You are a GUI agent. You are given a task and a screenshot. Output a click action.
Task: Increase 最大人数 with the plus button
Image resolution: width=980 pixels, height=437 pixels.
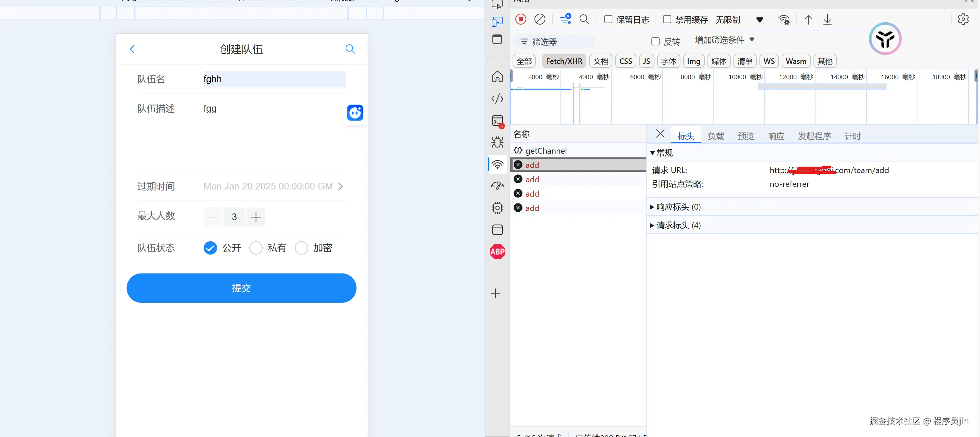point(256,217)
